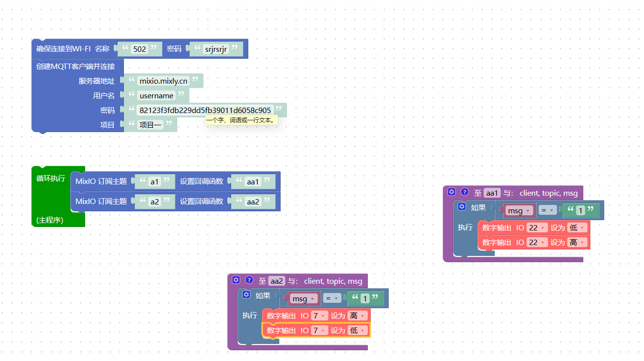The width and height of the screenshot is (644, 361).
Task: Open IO 22 pin dropdown on 设为 高 row
Action: [x=537, y=243]
